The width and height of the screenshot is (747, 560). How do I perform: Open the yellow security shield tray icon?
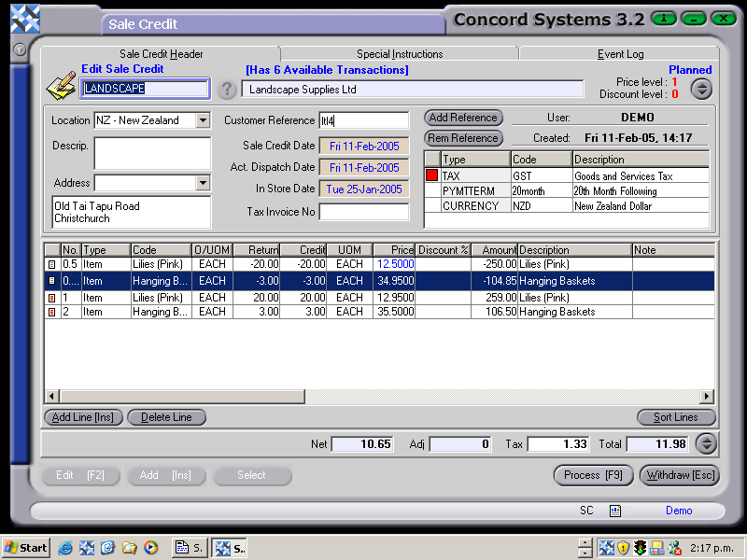(621, 548)
